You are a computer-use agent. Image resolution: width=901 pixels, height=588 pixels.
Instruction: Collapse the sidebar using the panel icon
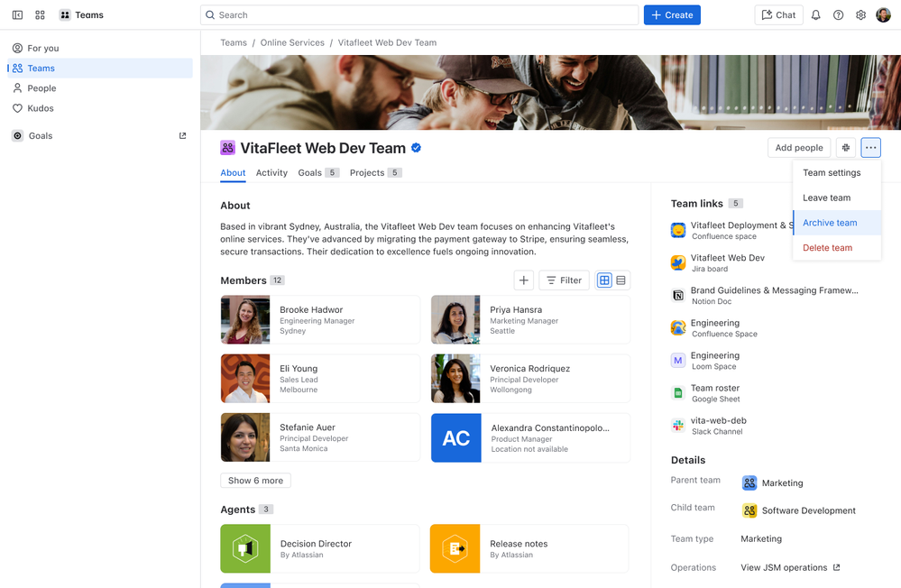tap(17, 15)
